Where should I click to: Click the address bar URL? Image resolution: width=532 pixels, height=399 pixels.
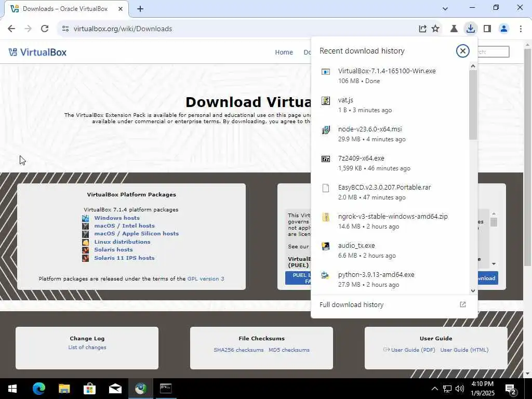123,29
